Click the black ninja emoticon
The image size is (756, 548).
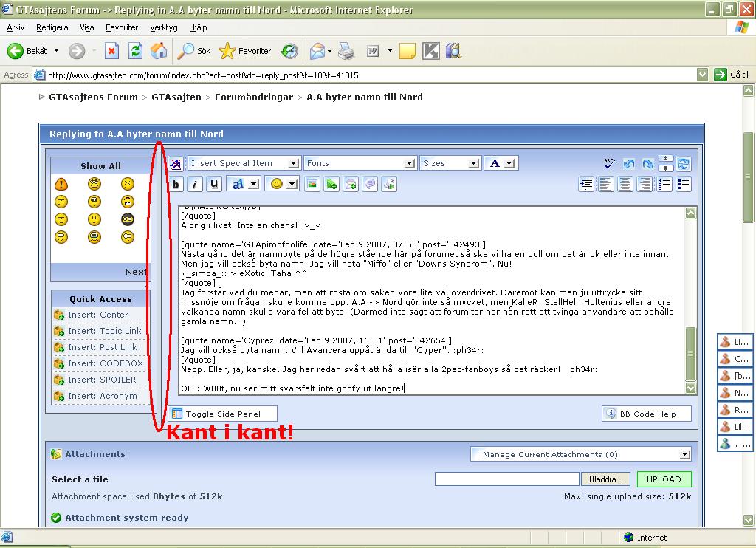[x=127, y=219]
